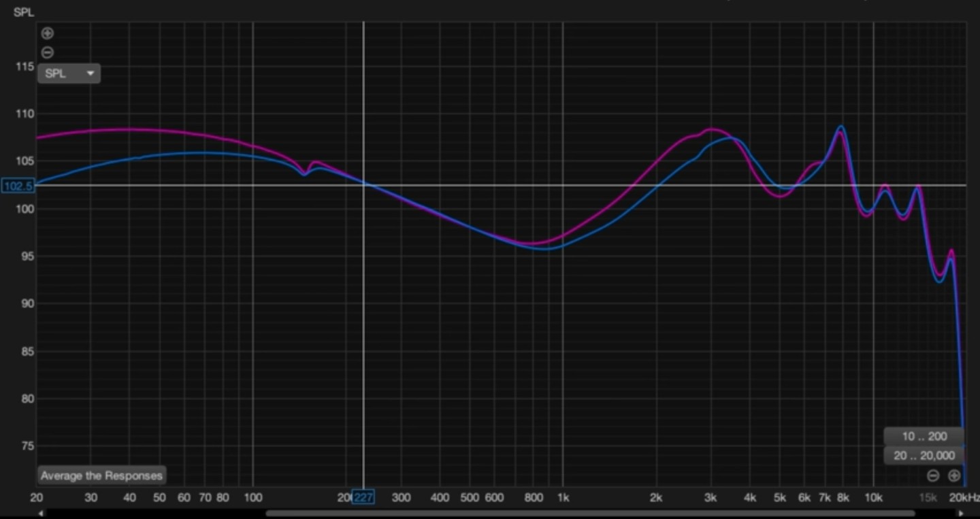Viewport: 980px width, 519px height.
Task: Zoom in the frequency axis with the plus icon under 20 .. 20,000
Action: (x=954, y=475)
